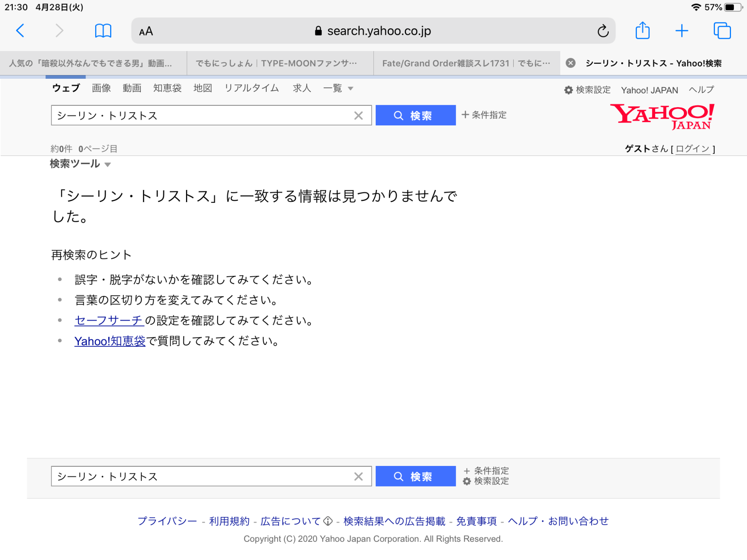This screenshot has height=560, width=747.
Task: Tap the AA reader view button
Action: coord(146,31)
